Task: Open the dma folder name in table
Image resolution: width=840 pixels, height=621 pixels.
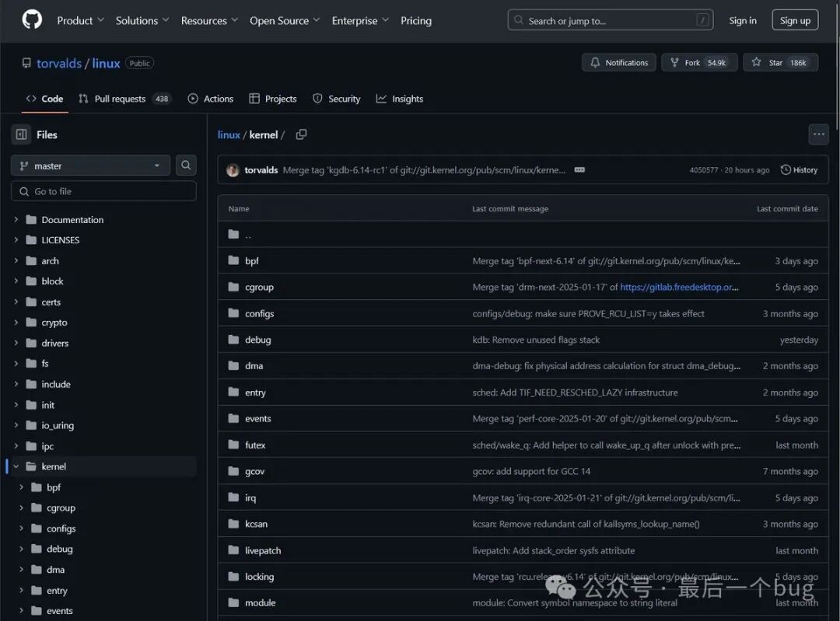Action: tap(254, 365)
